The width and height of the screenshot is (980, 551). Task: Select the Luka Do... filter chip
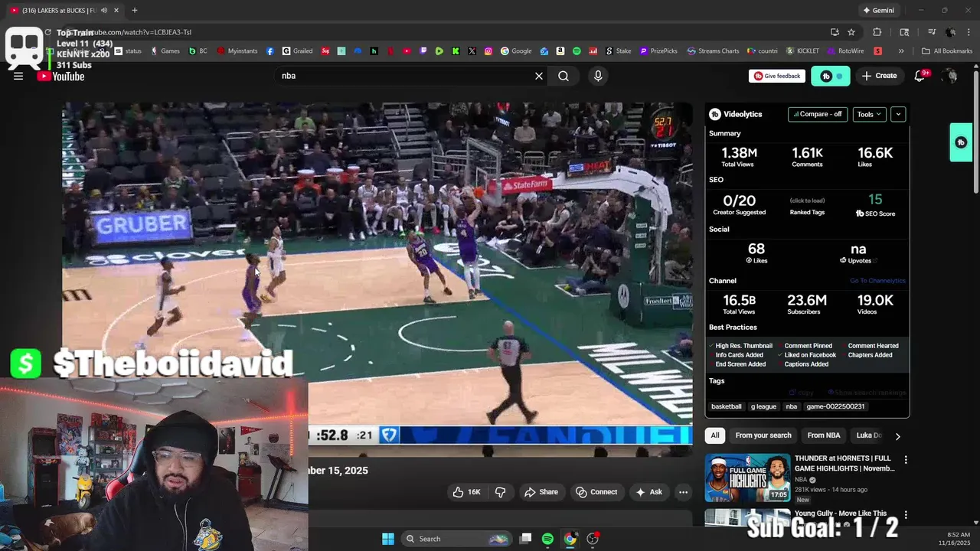(x=868, y=435)
